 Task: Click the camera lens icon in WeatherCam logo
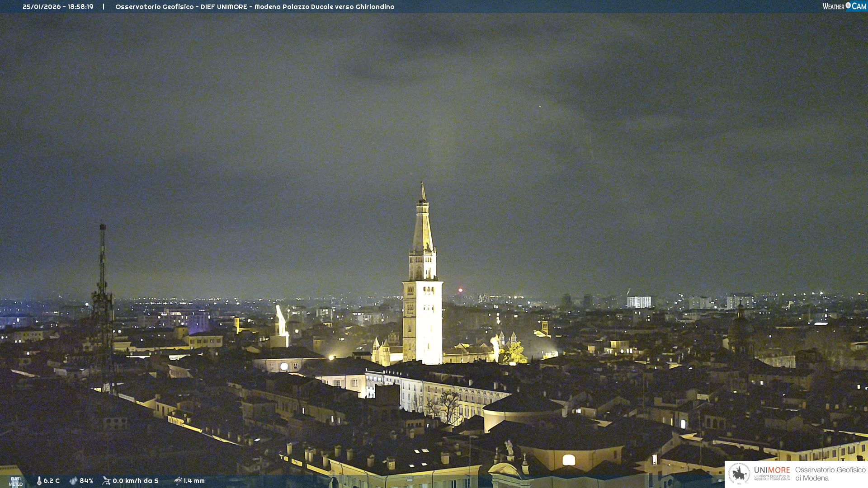pyautogui.click(x=848, y=5)
